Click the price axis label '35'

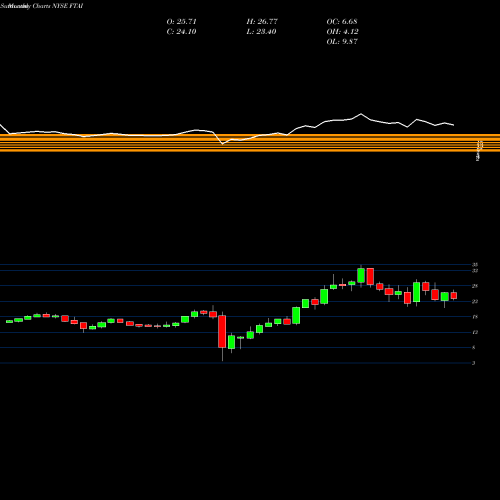point(475,265)
